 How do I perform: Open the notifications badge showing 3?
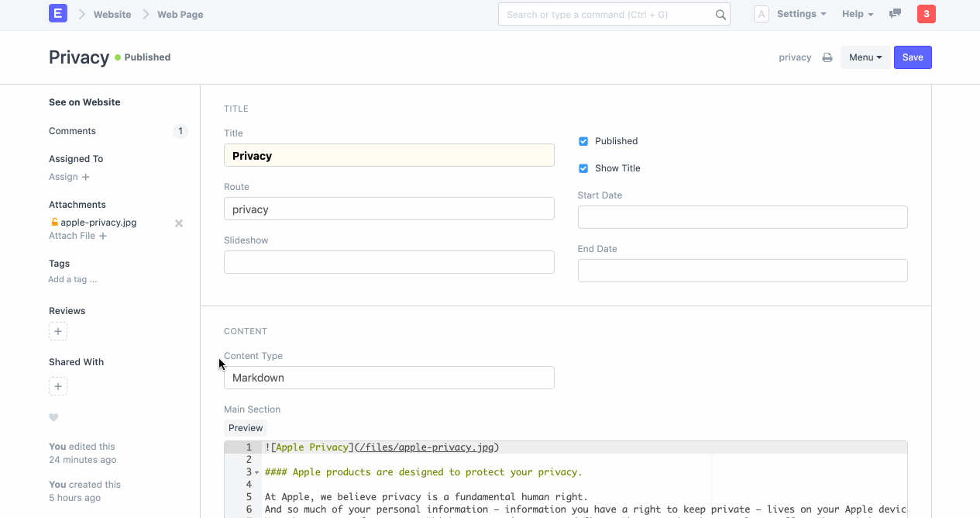pos(926,14)
